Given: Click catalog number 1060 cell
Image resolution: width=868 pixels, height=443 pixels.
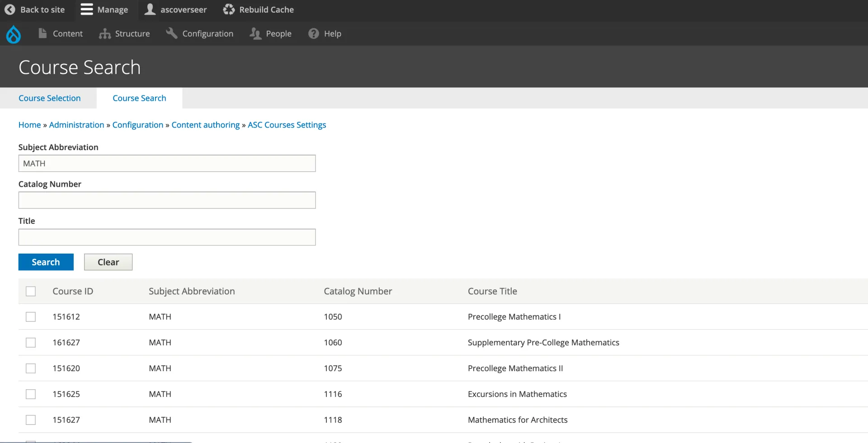Looking at the screenshot, I should pyautogui.click(x=333, y=343).
